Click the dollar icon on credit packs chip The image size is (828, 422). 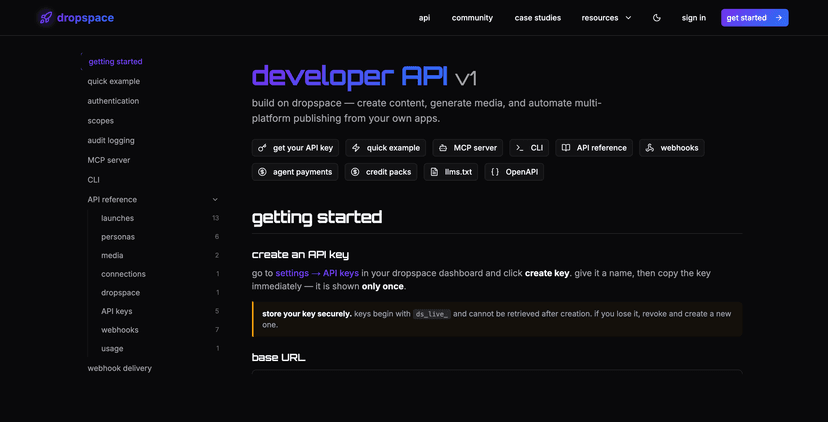point(355,172)
